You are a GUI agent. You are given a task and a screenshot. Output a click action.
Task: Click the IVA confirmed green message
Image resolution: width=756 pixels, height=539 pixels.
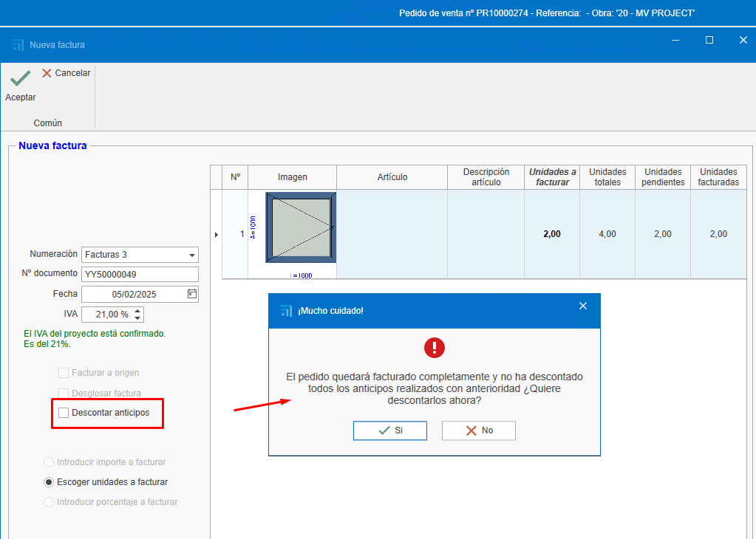[95, 339]
